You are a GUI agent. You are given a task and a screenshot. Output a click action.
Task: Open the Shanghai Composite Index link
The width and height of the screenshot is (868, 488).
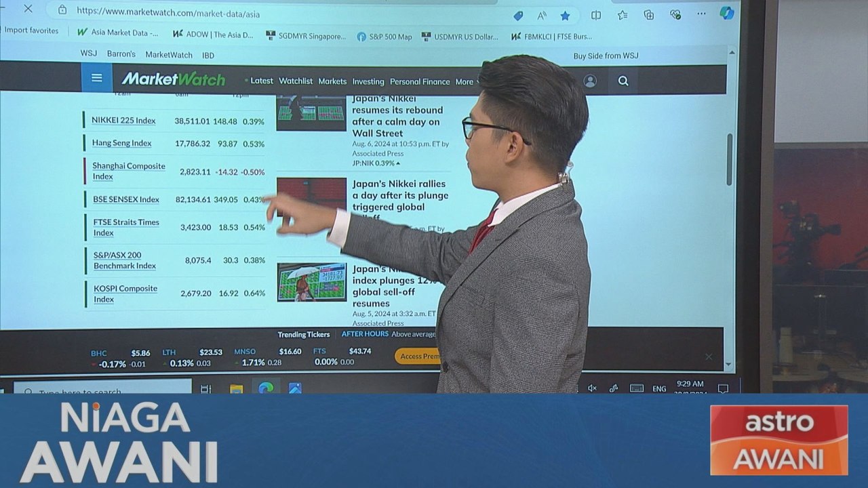(x=129, y=171)
